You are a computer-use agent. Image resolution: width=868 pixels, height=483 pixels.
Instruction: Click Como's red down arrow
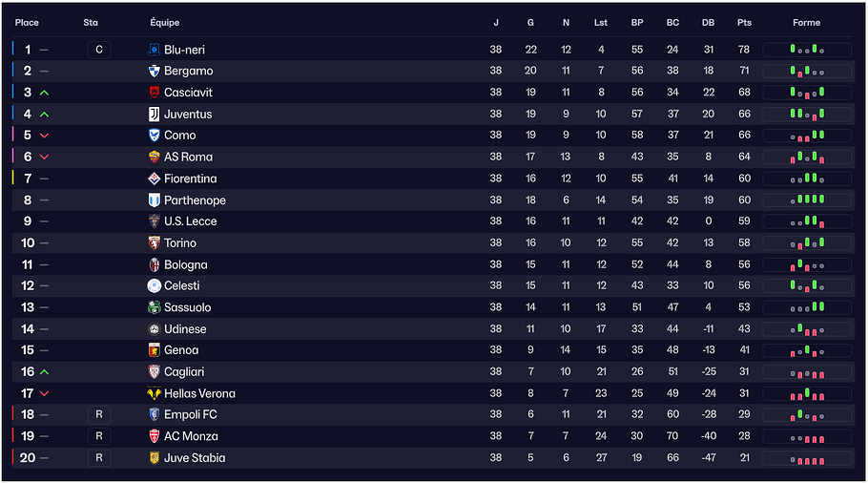45,136
